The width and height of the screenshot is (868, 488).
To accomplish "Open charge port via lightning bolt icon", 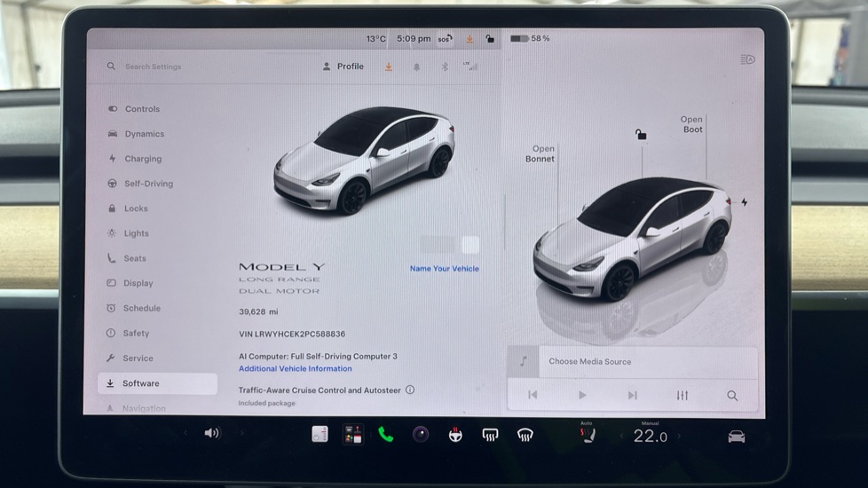I will click(x=745, y=202).
